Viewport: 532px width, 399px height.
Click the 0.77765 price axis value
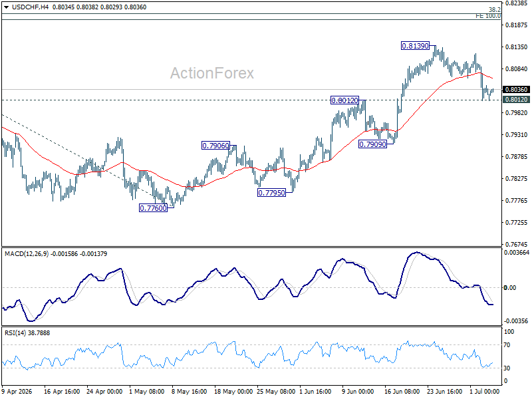517,201
